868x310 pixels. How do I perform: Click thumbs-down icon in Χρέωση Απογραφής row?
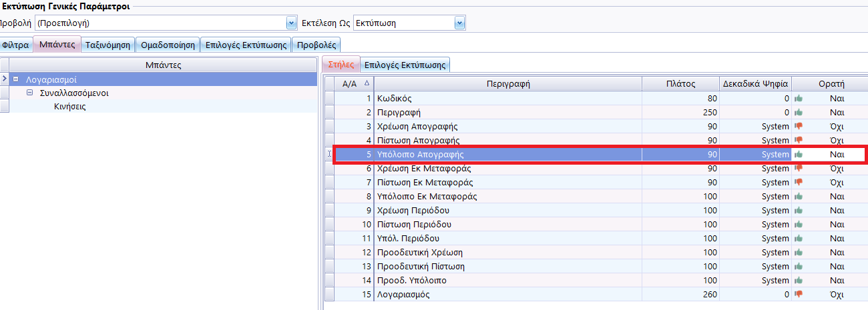click(x=799, y=127)
